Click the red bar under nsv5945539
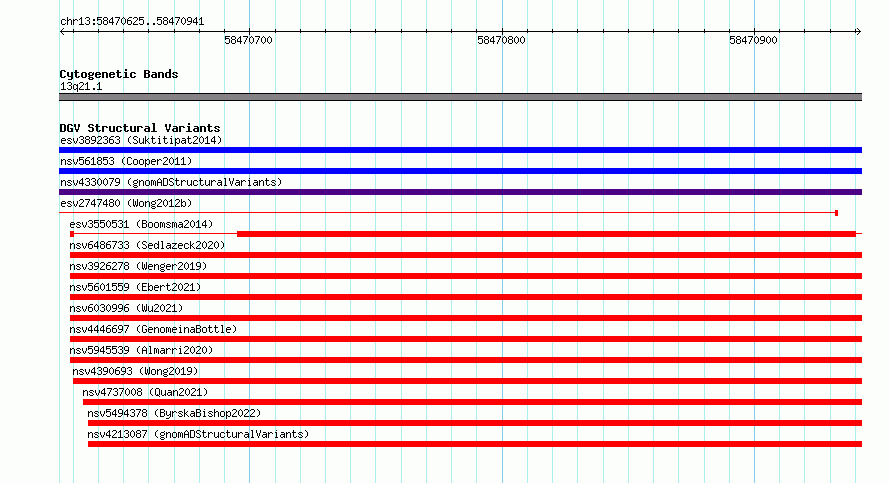The image size is (890, 483). click(466, 360)
